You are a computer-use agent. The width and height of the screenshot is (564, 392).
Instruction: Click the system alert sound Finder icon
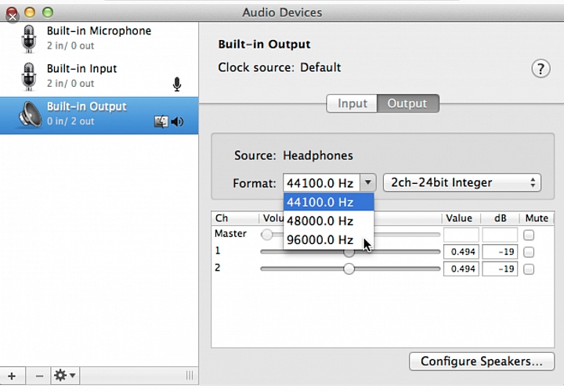[161, 122]
